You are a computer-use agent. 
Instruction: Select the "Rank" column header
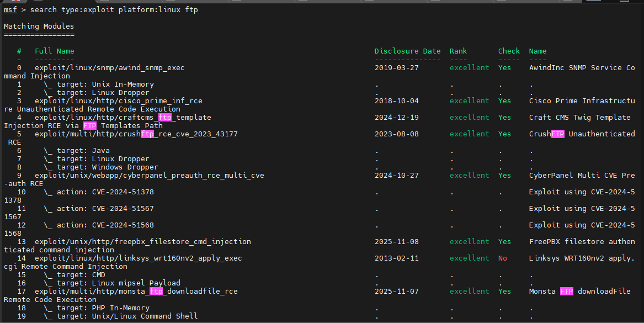point(458,51)
